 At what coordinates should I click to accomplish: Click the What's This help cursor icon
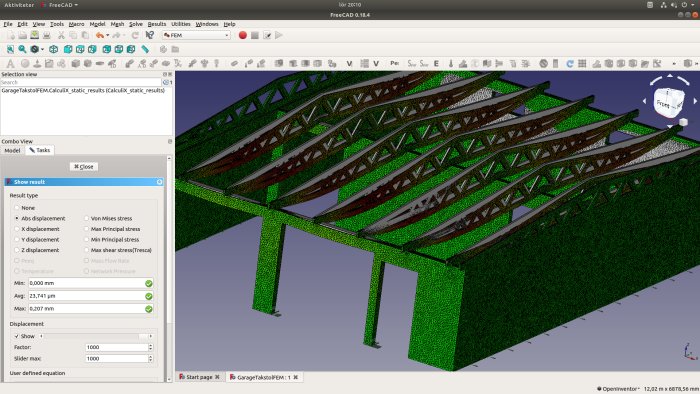(150, 35)
